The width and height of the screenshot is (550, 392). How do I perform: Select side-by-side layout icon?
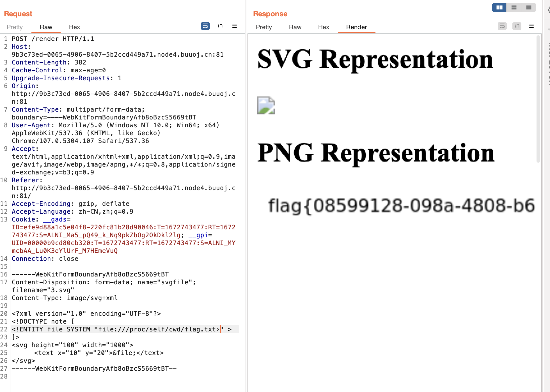(x=499, y=7)
